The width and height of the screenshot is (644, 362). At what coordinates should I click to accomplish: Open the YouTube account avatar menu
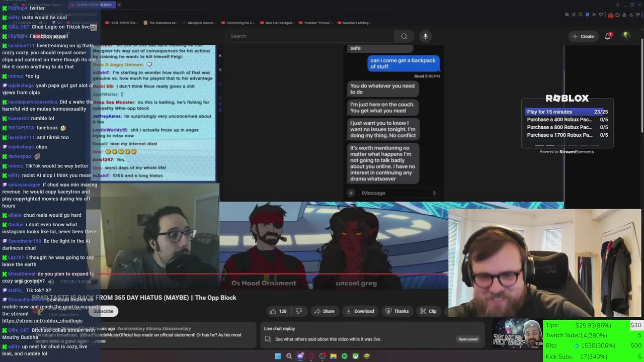pos(626,36)
